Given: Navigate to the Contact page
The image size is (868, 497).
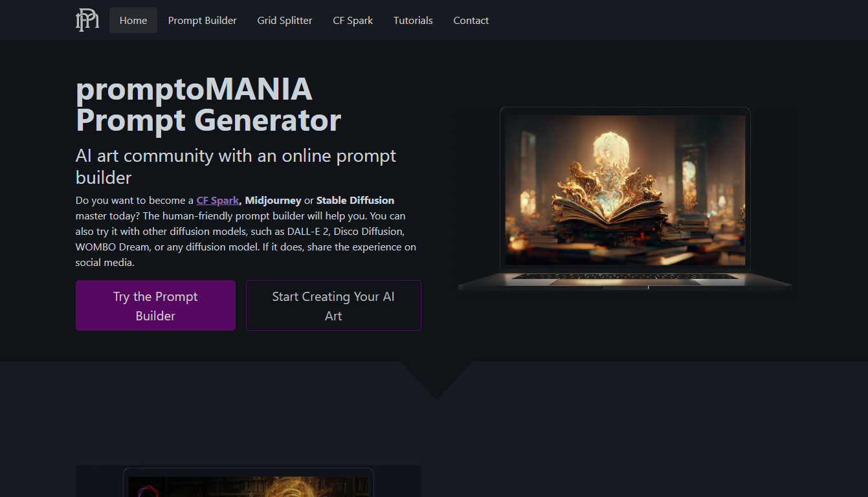Looking at the screenshot, I should point(471,20).
